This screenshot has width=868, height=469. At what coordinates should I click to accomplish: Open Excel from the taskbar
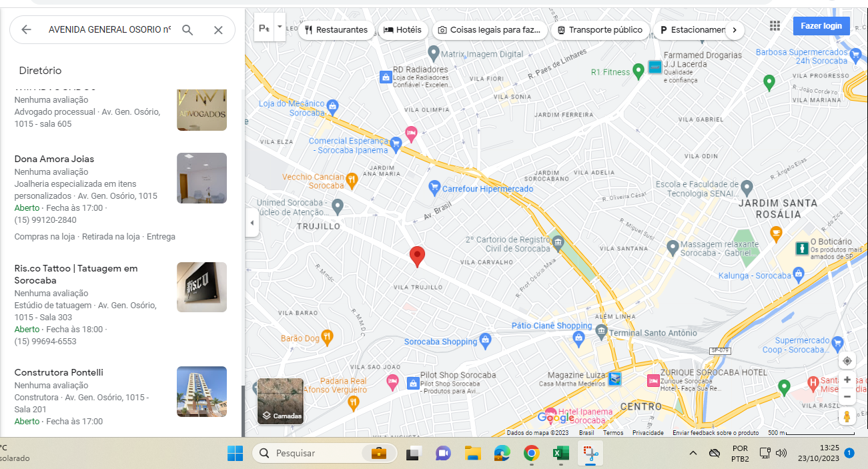[560, 453]
